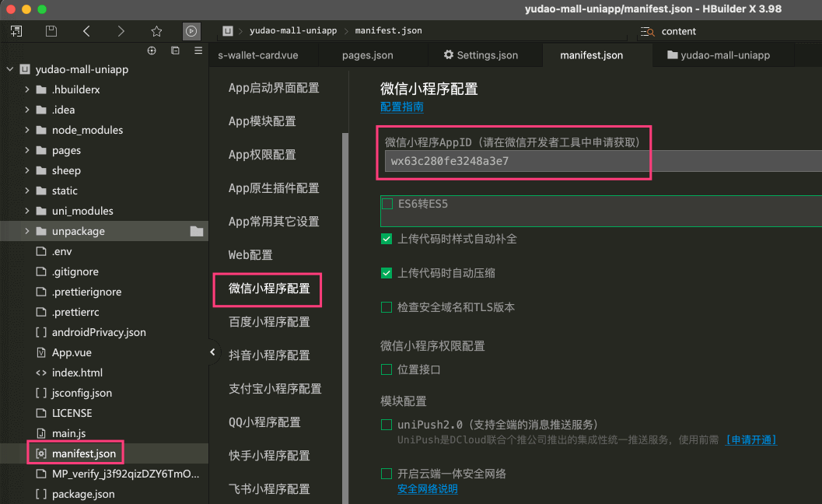822x504 pixels.
Task: Click the star bookmark icon
Action: [x=156, y=31]
